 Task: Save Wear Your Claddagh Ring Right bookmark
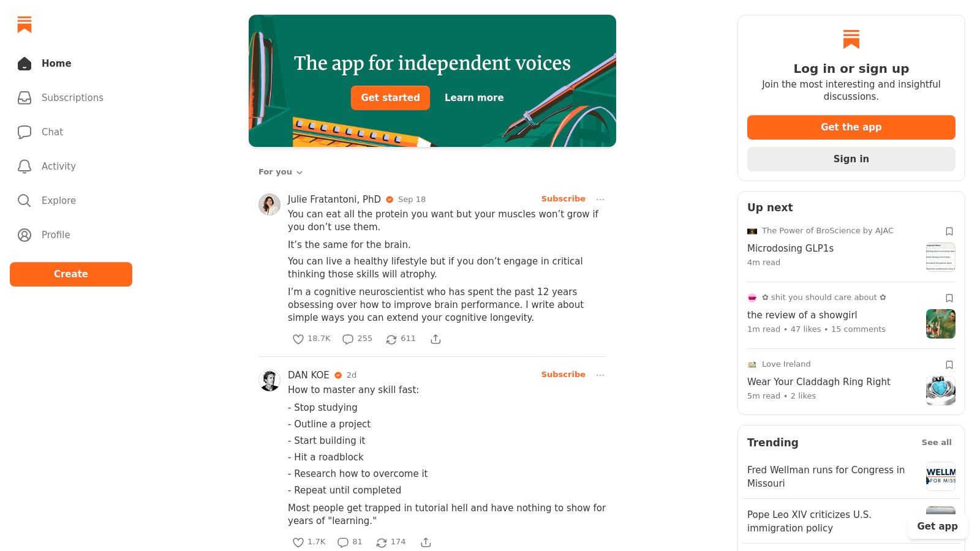coord(949,365)
